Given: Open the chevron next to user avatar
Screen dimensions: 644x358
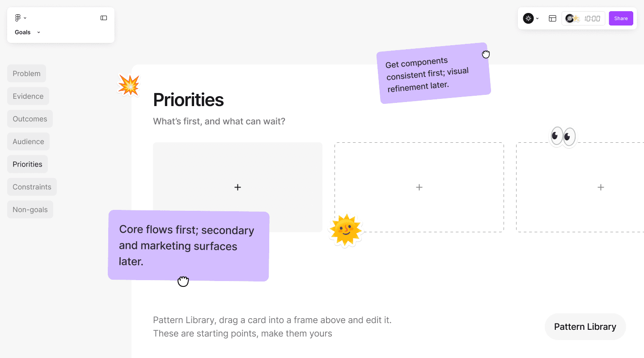Looking at the screenshot, I should tap(537, 18).
